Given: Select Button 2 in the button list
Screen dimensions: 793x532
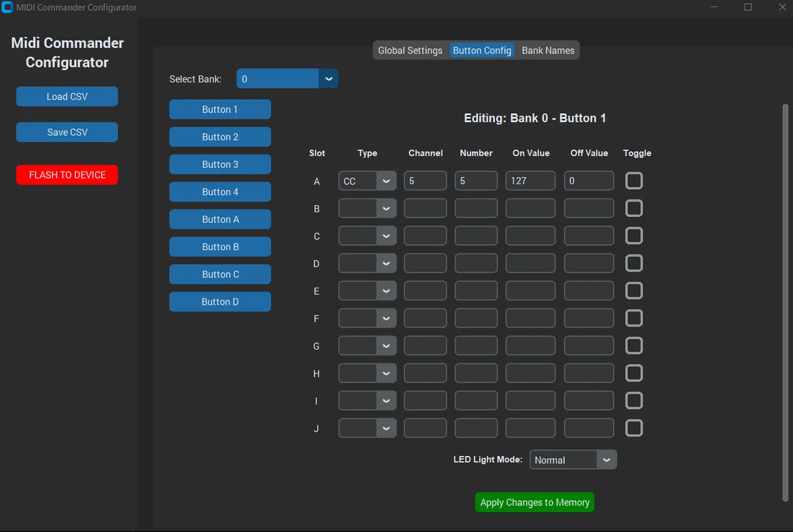Looking at the screenshot, I should 220,137.
